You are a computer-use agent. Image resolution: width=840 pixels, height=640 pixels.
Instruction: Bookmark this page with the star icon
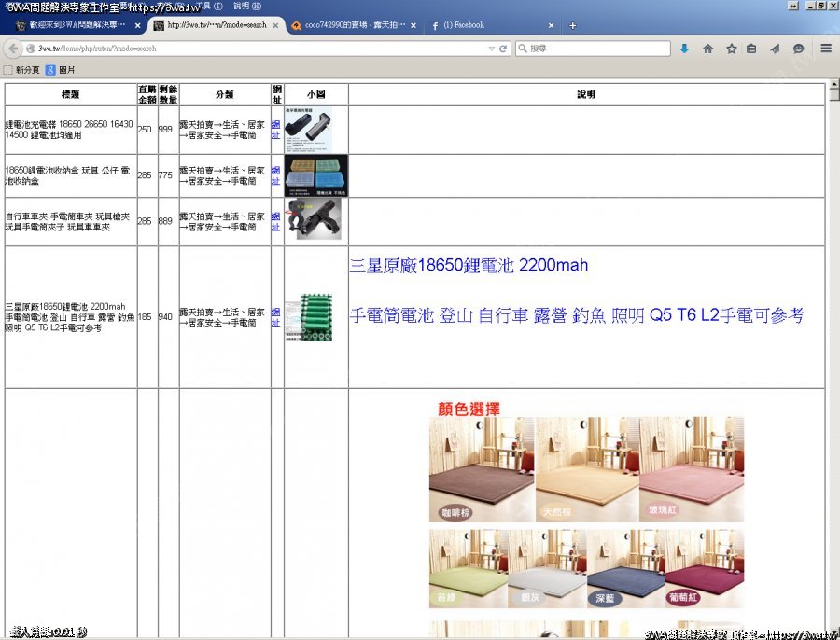tap(731, 49)
